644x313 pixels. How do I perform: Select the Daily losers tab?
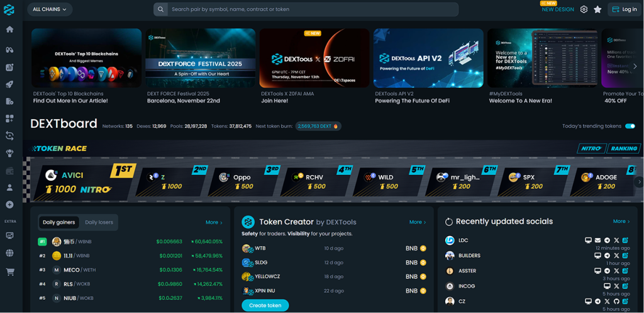point(99,222)
